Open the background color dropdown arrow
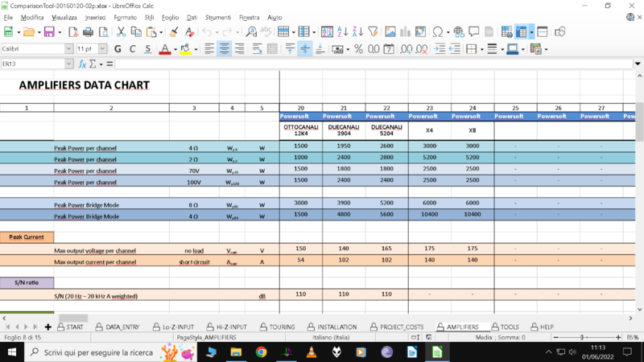 (x=196, y=50)
